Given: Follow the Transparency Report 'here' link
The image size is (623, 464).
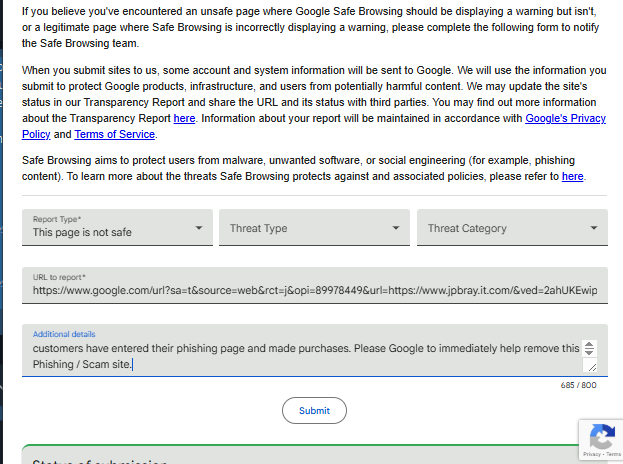Looking at the screenshot, I should click(x=184, y=118).
